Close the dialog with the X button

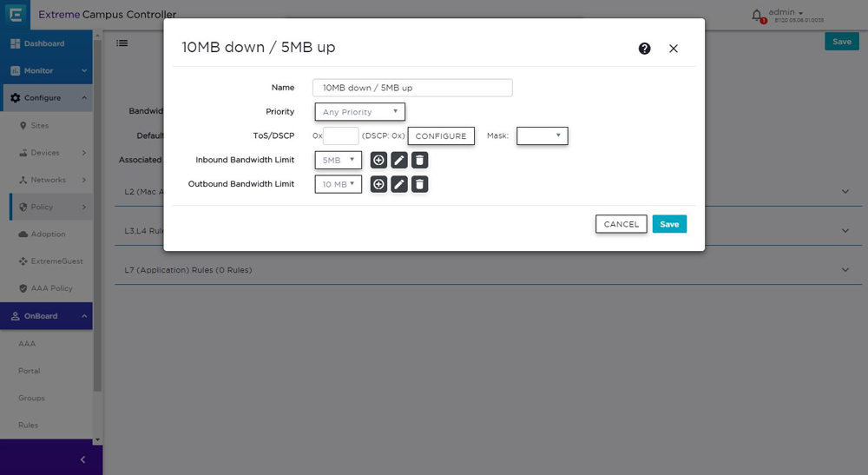674,49
